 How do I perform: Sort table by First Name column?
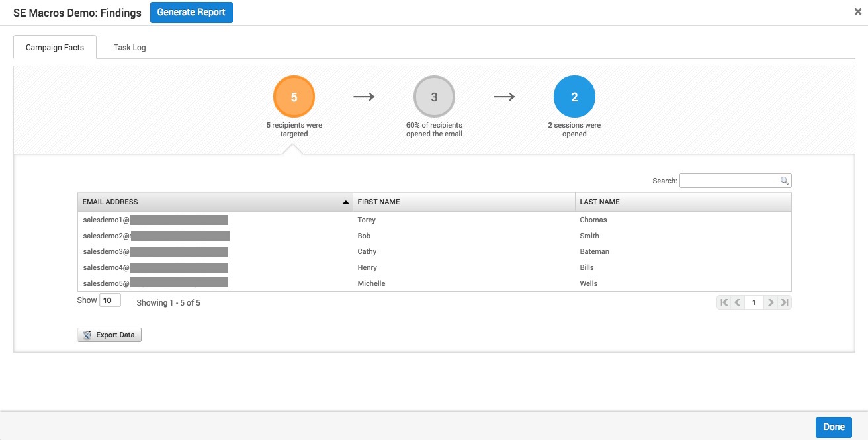click(x=463, y=202)
